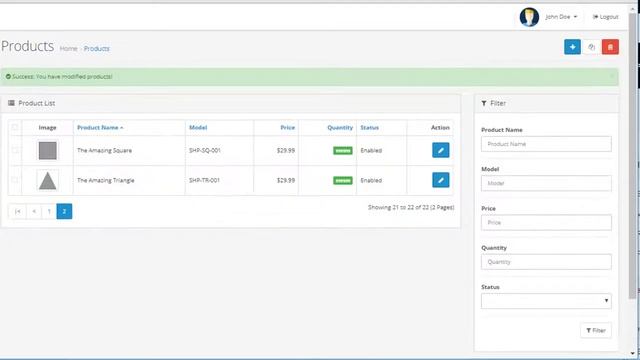Edit The Amazing Square product
The height and width of the screenshot is (360, 640).
441,150
